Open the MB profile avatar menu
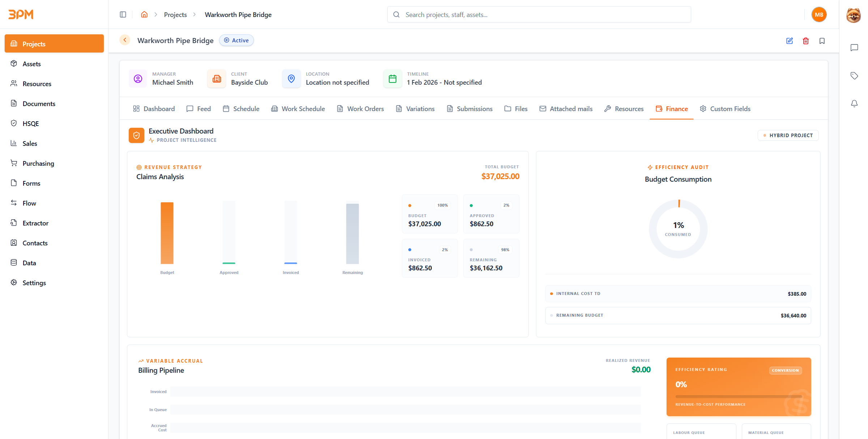868x439 pixels. 819,14
